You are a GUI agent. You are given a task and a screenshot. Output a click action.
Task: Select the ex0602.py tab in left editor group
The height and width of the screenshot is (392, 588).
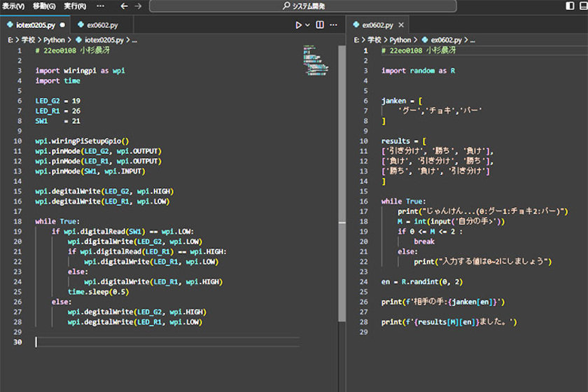(102, 24)
